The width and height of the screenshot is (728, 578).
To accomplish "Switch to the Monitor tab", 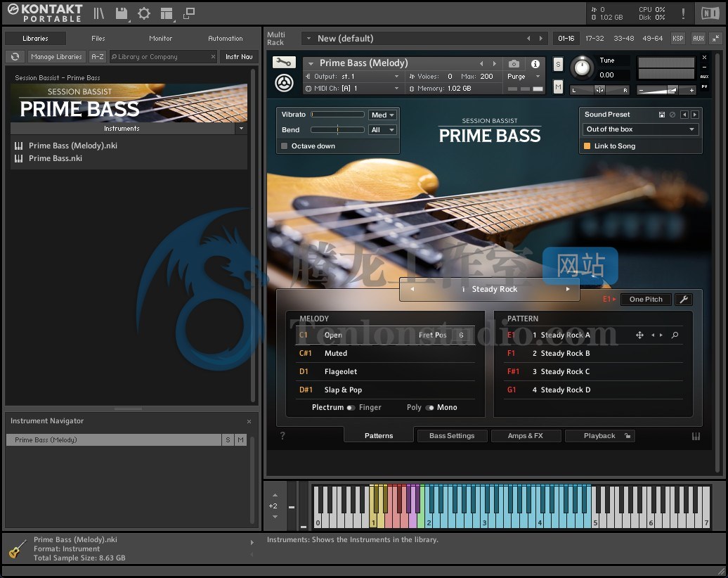I will (x=161, y=39).
